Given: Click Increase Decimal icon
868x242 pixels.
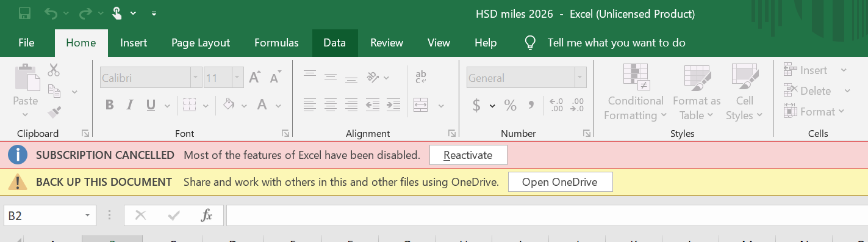Looking at the screenshot, I should pos(556,105).
